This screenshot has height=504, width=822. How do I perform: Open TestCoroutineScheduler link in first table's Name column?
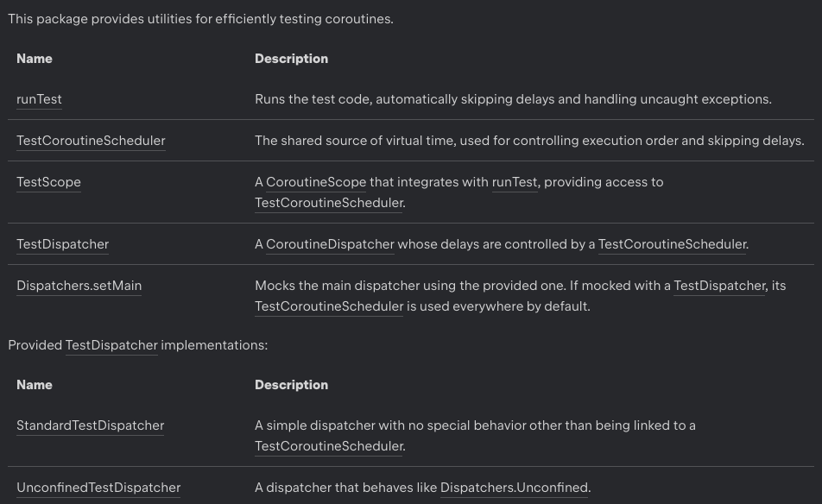[x=91, y=141]
